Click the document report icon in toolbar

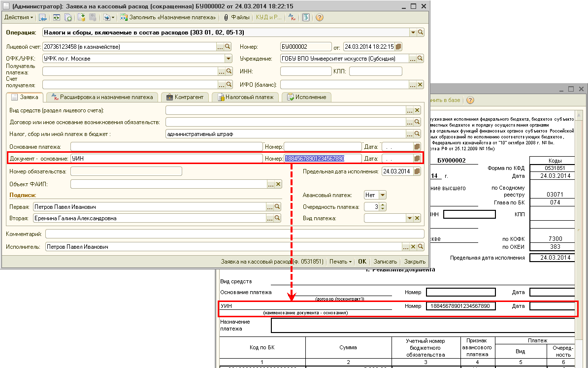point(306,17)
